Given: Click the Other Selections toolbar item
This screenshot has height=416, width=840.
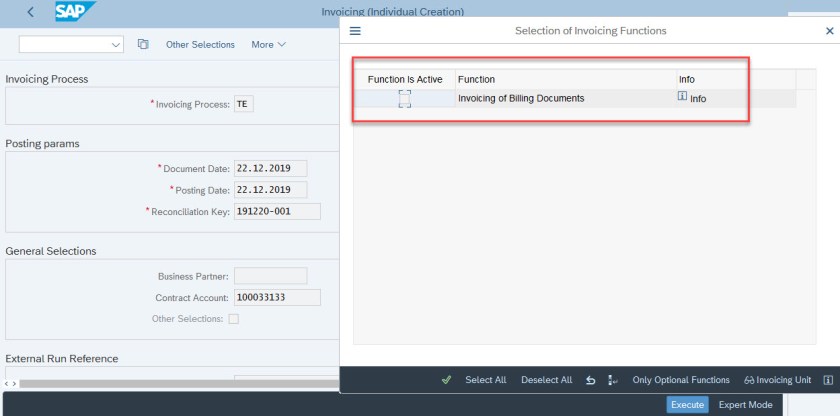Looking at the screenshot, I should tap(200, 44).
